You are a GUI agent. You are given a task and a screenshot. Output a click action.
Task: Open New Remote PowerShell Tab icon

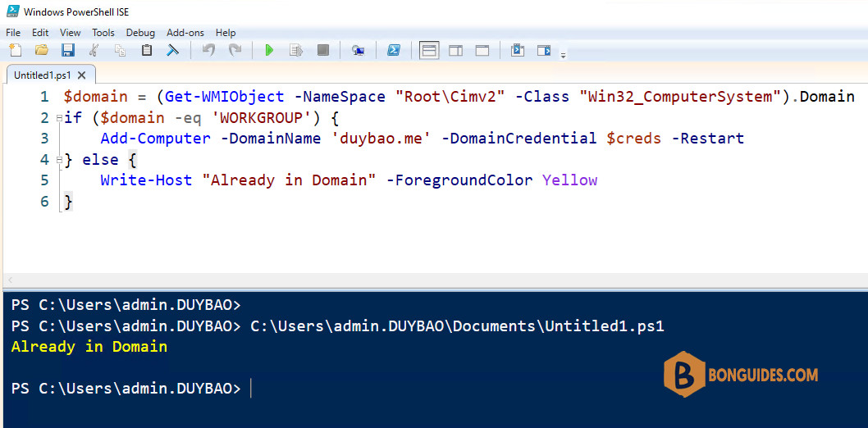click(359, 50)
